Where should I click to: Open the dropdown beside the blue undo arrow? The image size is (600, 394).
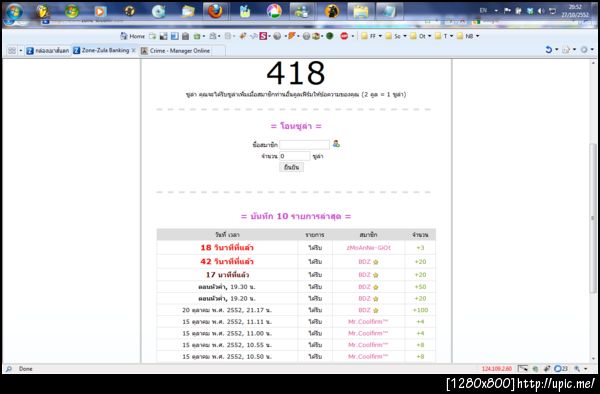(x=557, y=49)
